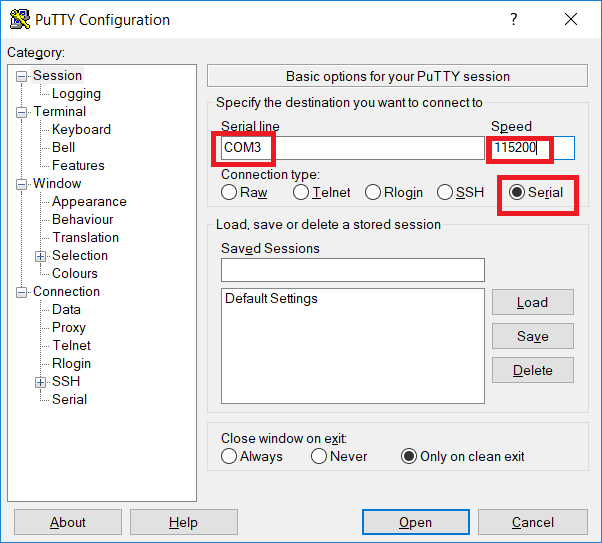Screen dimensions: 602x543
Task: Close the PuTTY Configuration window
Action: click(571, 19)
